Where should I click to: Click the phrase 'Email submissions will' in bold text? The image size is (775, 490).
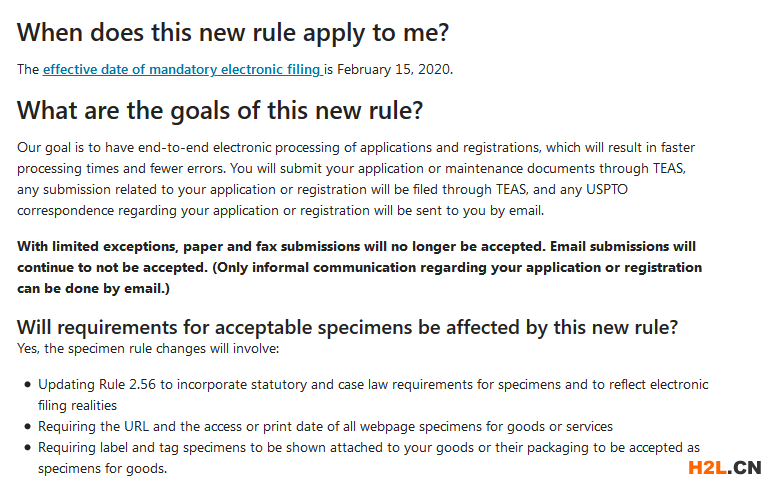pos(623,246)
